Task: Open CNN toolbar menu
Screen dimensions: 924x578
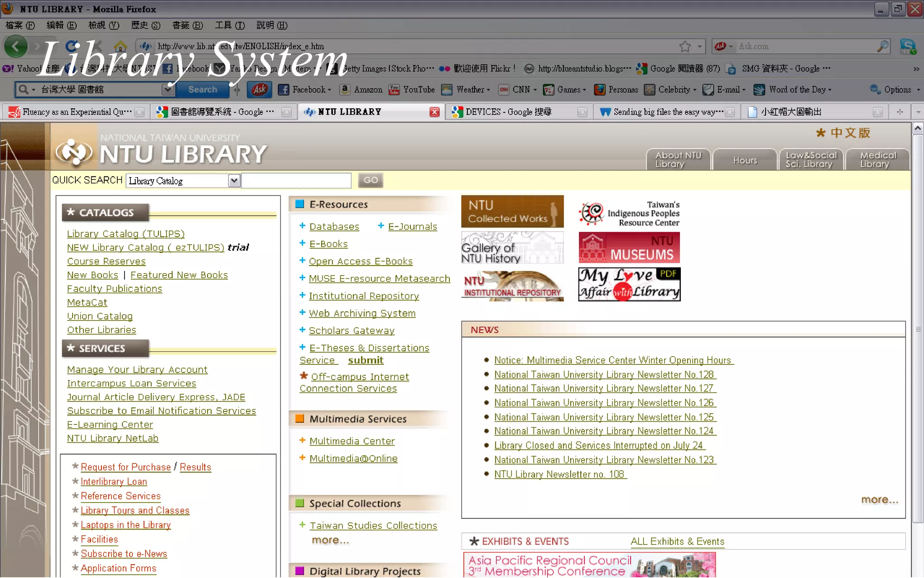Action: point(517,89)
